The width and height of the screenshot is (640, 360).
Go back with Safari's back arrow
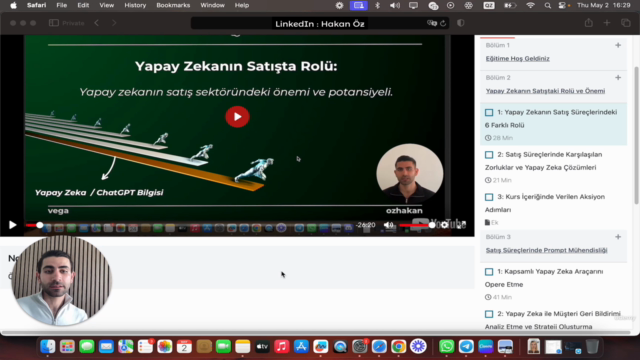click(97, 23)
